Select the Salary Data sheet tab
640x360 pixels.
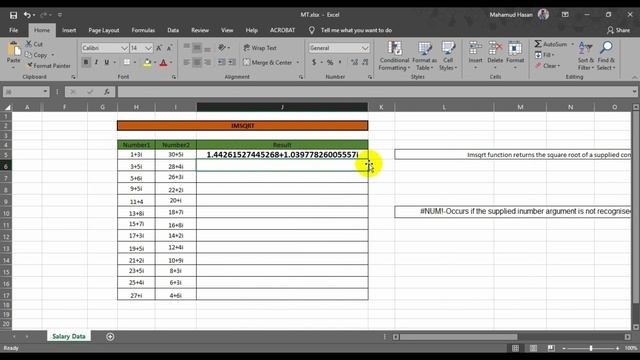pyautogui.click(x=69, y=336)
